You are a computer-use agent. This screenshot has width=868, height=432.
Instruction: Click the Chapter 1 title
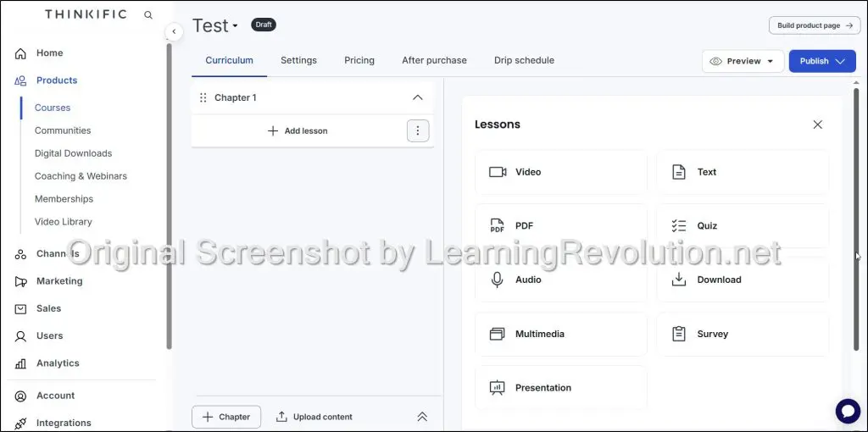coord(236,98)
